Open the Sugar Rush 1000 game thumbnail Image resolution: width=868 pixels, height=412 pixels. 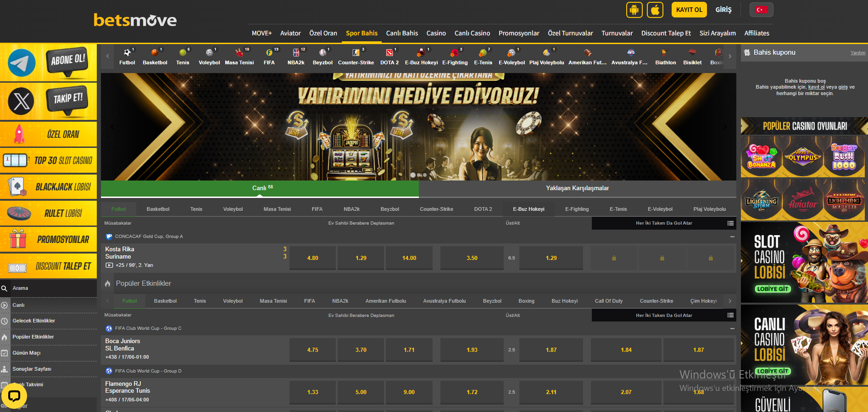click(x=844, y=157)
